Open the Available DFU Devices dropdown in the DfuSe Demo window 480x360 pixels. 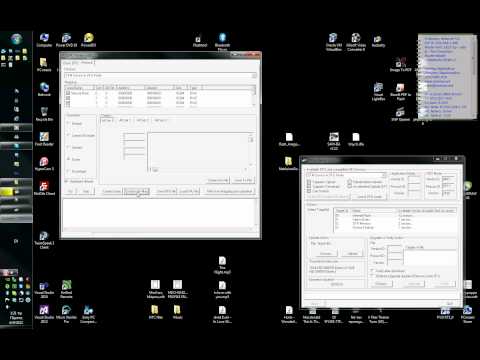pos(346,175)
